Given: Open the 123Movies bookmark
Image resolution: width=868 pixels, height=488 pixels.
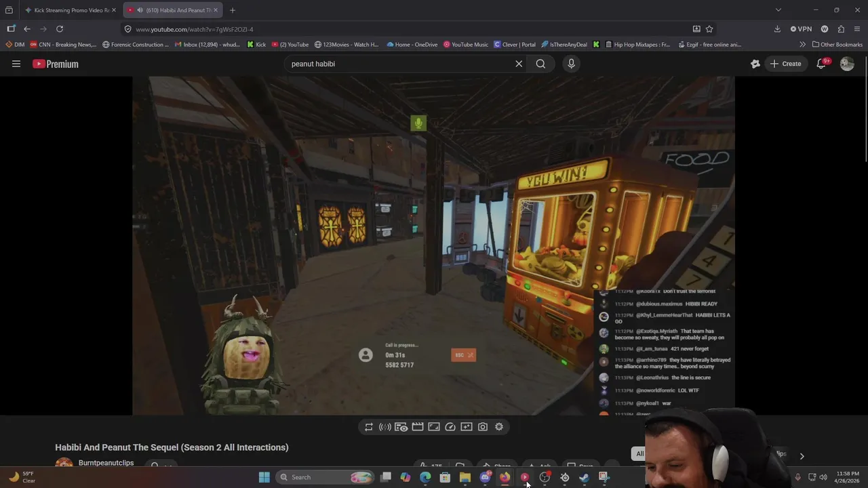Looking at the screenshot, I should point(346,45).
